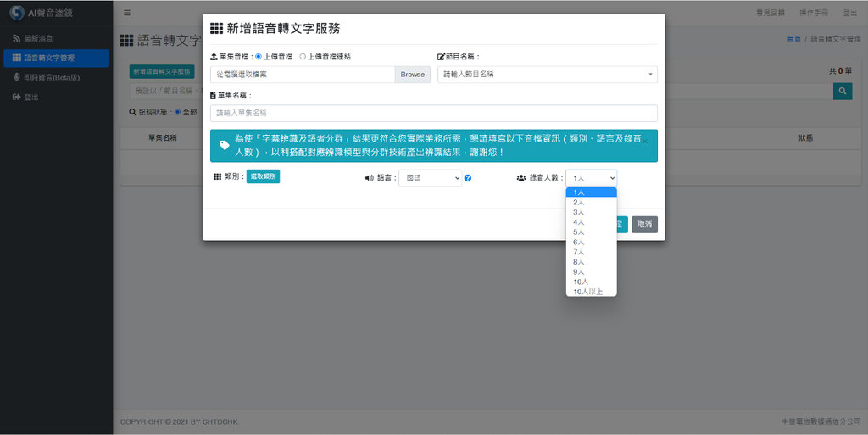Click the AI聲音濾鏡 logo icon
Screen dimensions: 868x435
17,12
